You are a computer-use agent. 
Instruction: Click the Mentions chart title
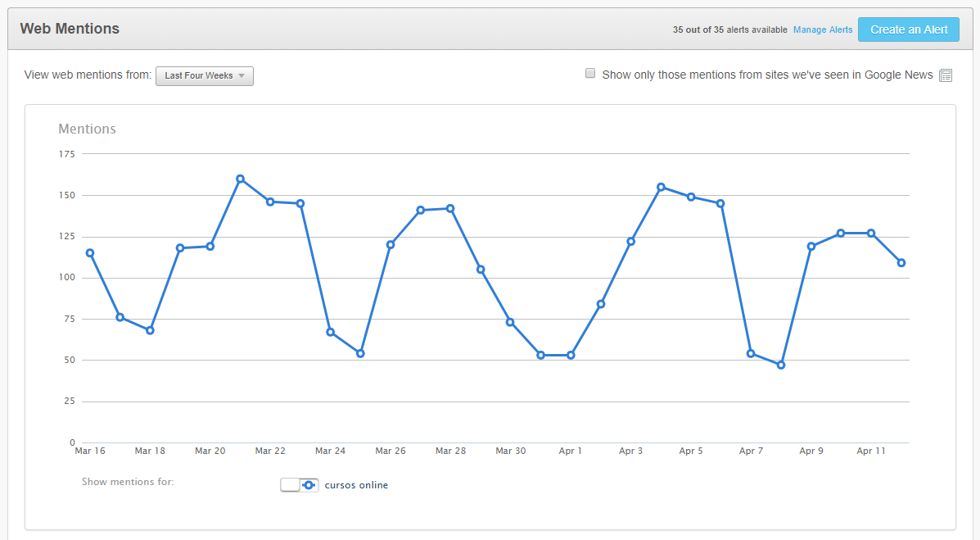click(x=87, y=129)
